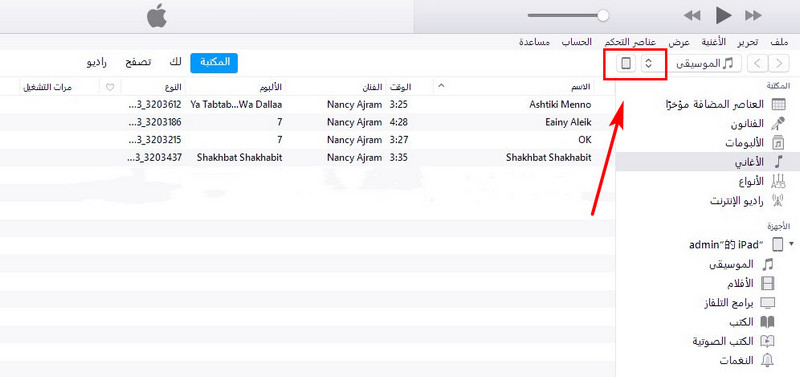This screenshot has height=377, width=800.
Task: Open the الموسيقى media picker
Action: tap(705, 63)
